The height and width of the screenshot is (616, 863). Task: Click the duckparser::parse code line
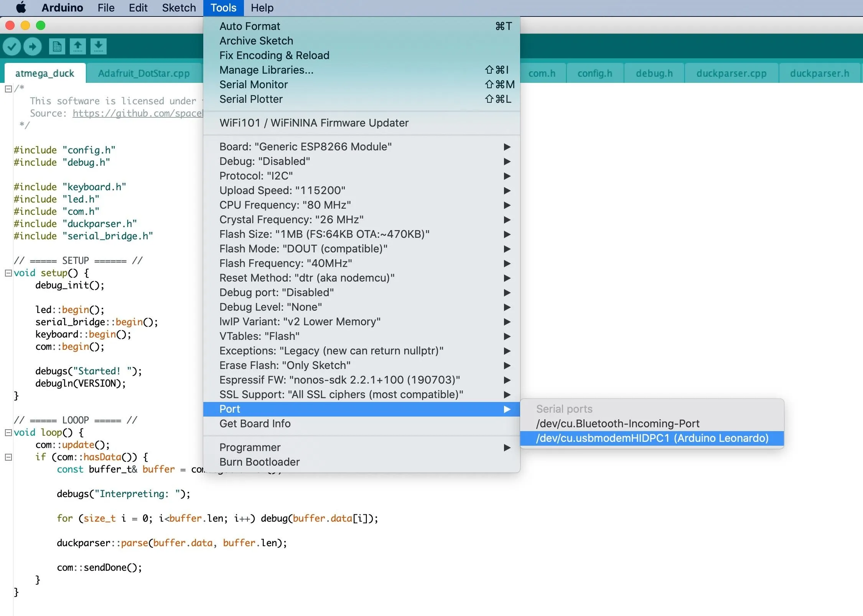172,543
